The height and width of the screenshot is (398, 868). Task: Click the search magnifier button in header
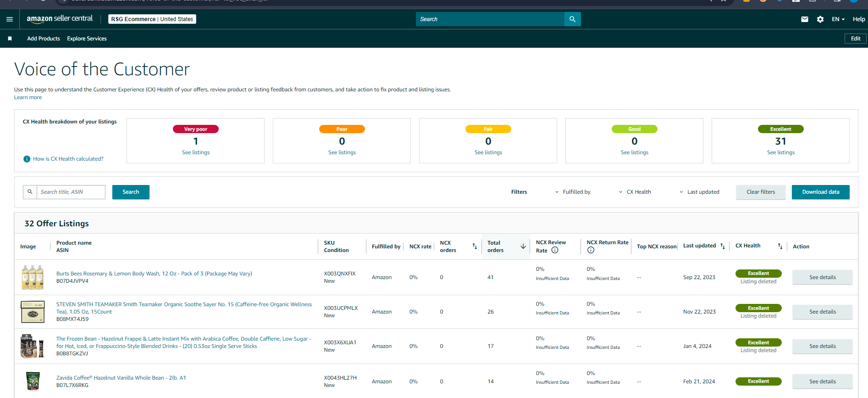coord(572,19)
